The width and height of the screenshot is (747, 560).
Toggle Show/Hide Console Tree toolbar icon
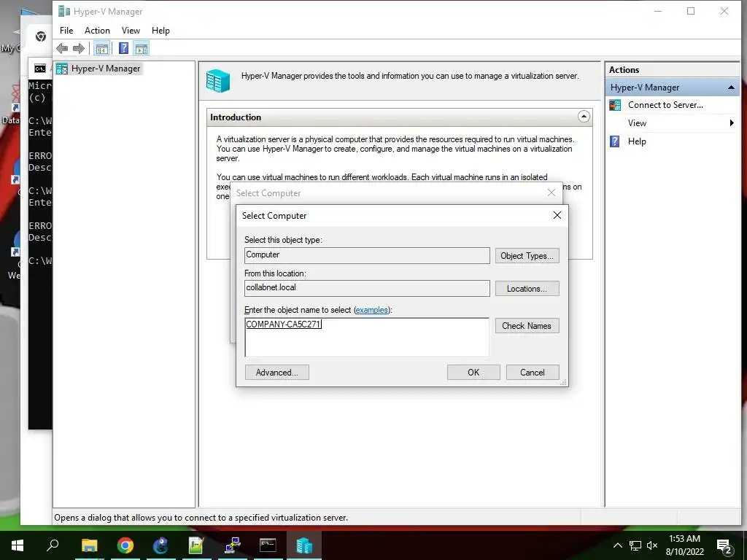tap(101, 48)
